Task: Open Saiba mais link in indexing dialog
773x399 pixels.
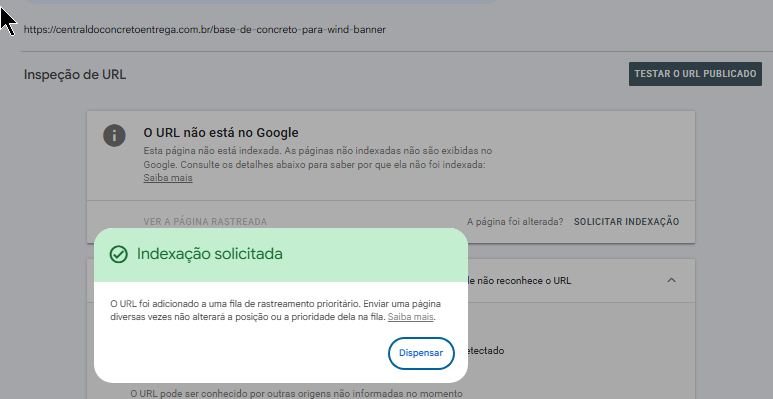Action: click(410, 317)
